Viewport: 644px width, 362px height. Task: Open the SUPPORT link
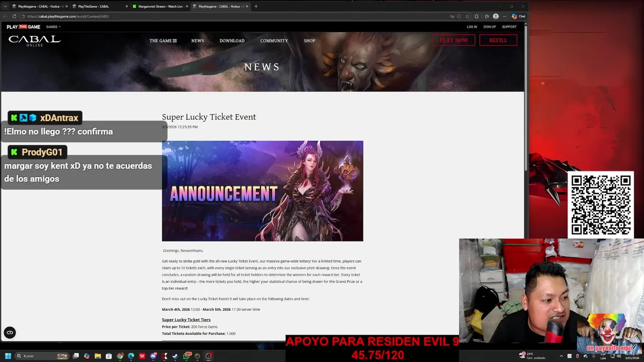point(509,27)
